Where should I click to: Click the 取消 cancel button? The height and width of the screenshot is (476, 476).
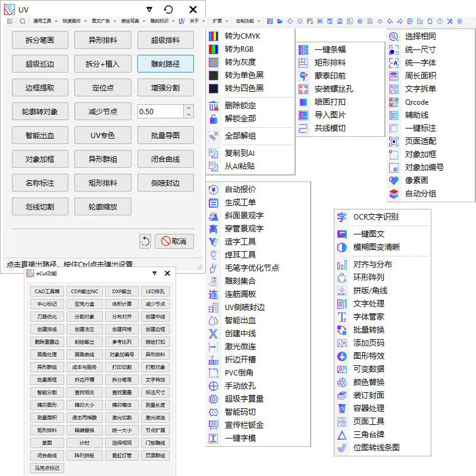(174, 242)
